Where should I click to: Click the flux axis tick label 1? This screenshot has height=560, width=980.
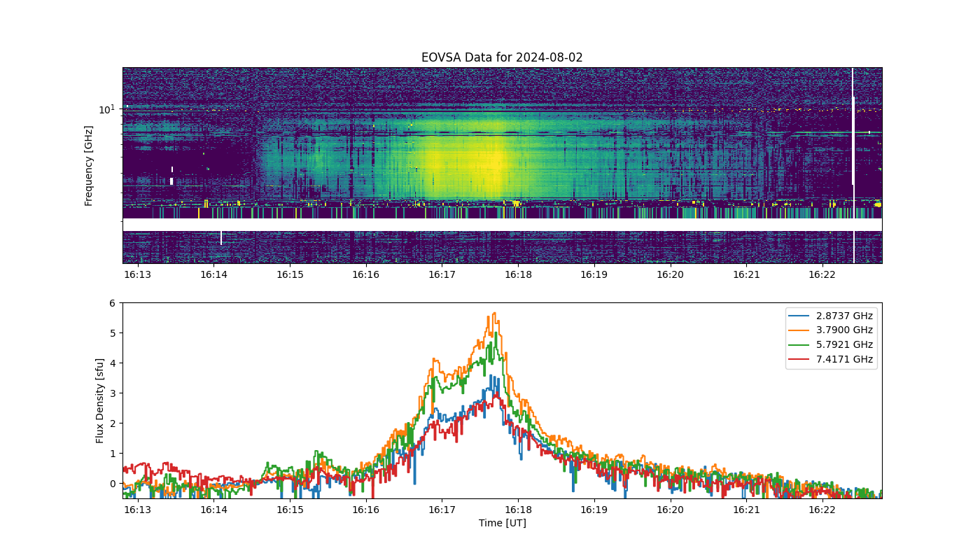click(112, 454)
